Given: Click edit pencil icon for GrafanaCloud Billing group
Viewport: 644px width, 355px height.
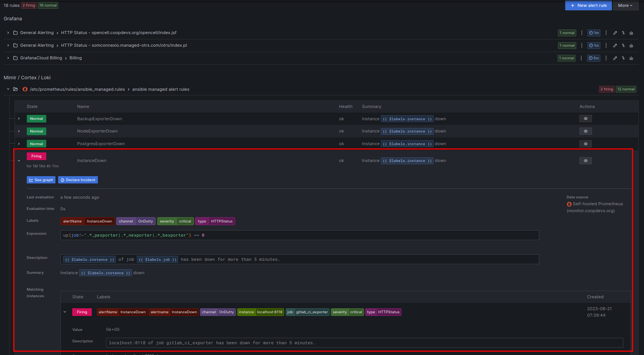Looking at the screenshot, I should [x=615, y=58].
